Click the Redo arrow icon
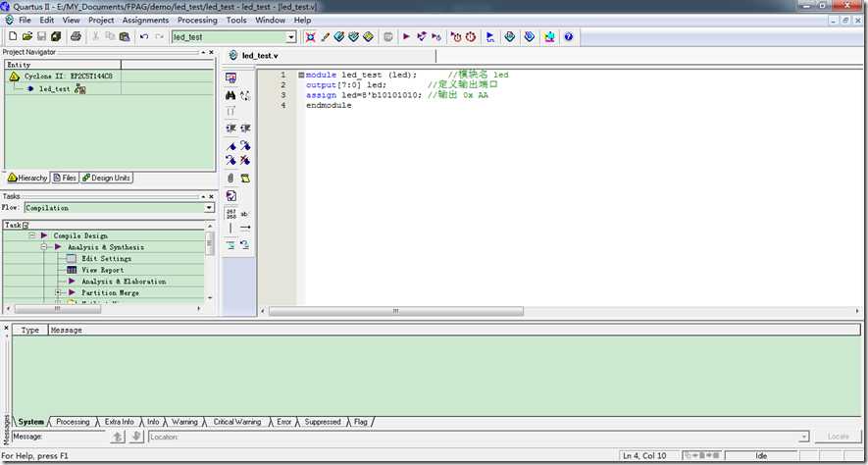Screen dimensions: 868x465 click(159, 36)
